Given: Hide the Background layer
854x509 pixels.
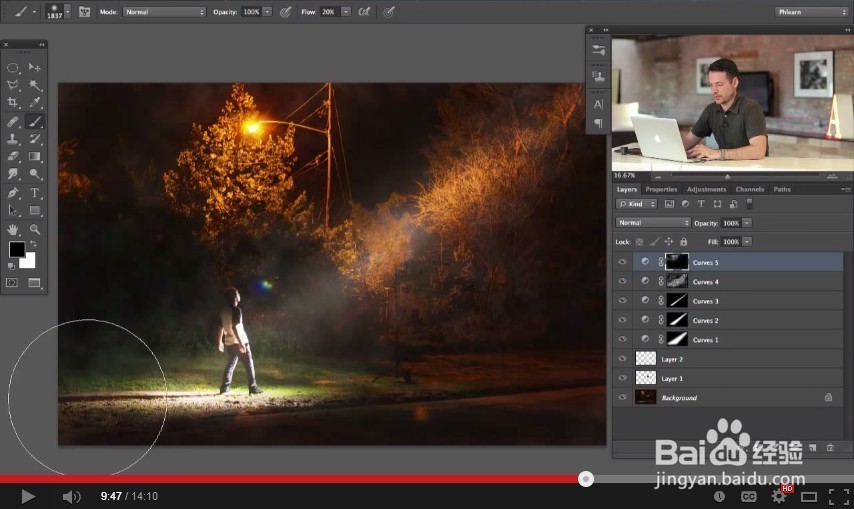Looking at the screenshot, I should (622, 397).
